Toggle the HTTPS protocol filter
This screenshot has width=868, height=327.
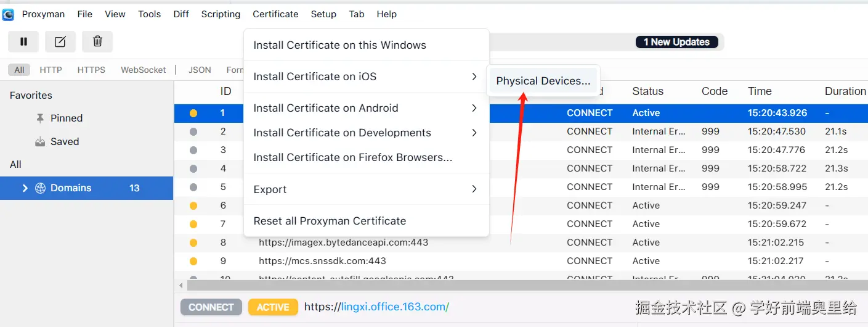pos(91,70)
